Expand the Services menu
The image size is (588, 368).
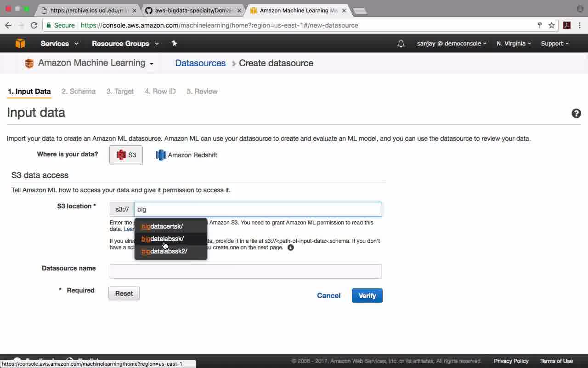click(x=59, y=43)
